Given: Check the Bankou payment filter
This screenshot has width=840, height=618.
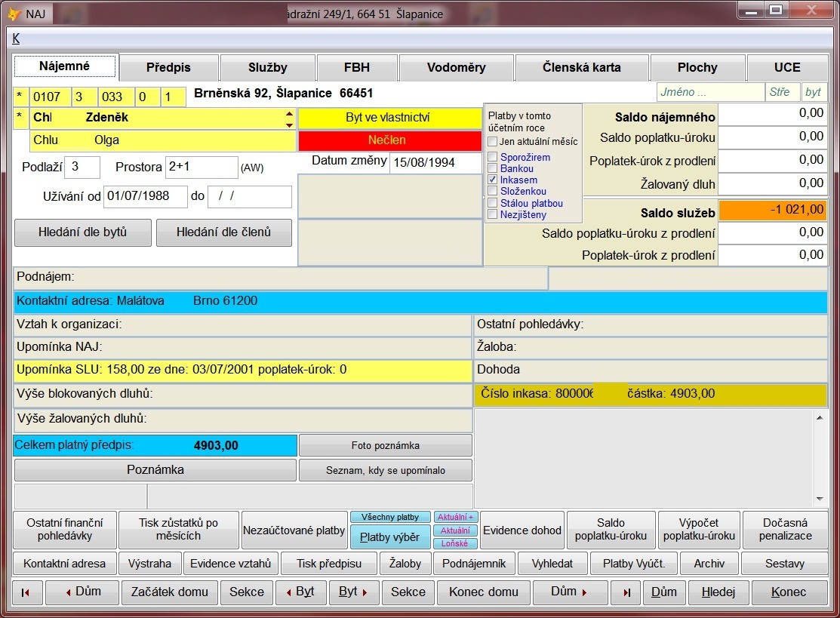Looking at the screenshot, I should [493, 168].
